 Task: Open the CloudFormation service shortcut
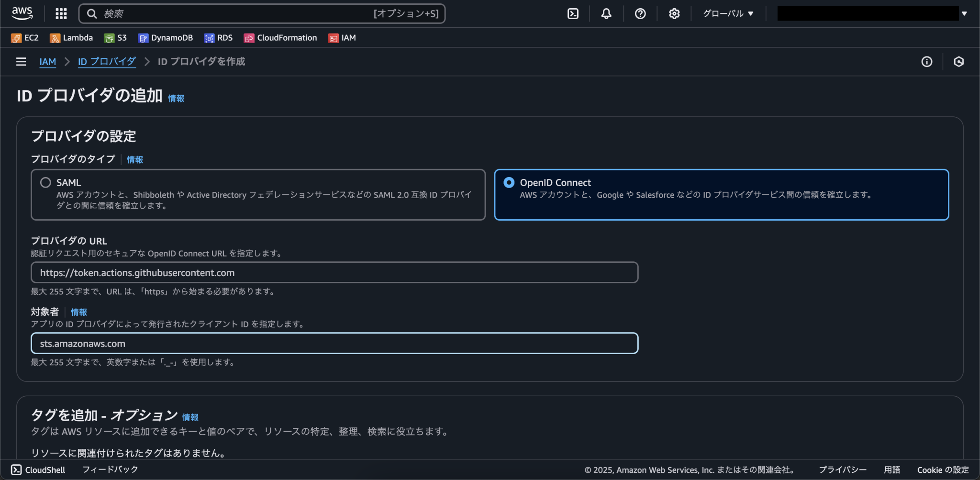tap(279, 37)
